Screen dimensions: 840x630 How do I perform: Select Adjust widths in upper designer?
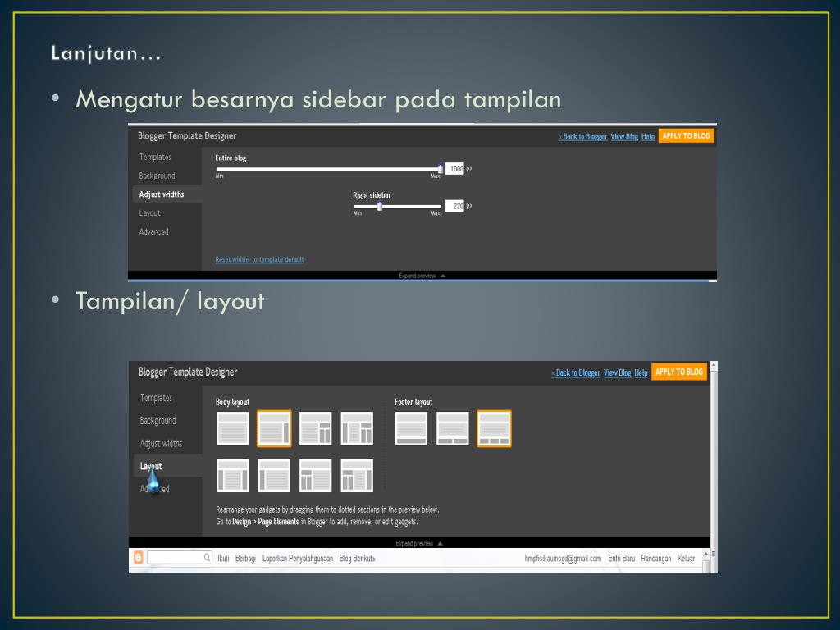tap(162, 194)
